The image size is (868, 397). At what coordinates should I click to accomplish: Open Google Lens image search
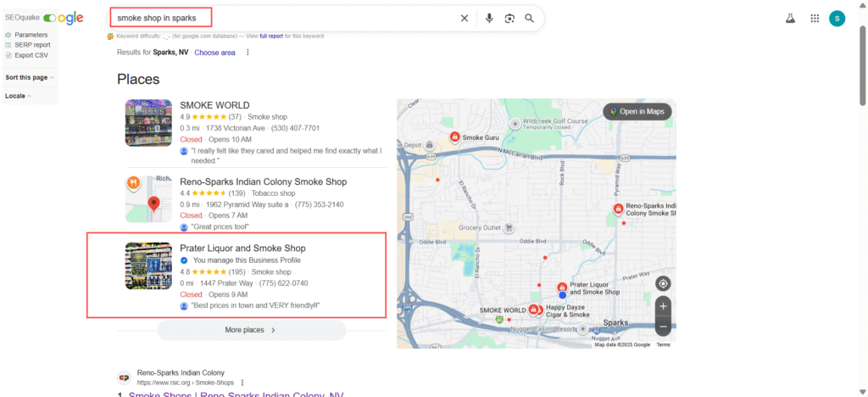[x=509, y=18]
